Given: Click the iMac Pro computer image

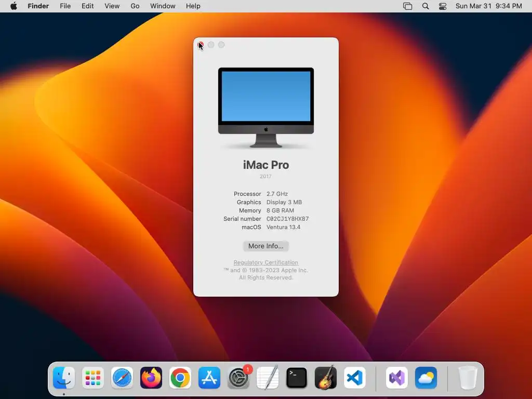Looking at the screenshot, I should (x=265, y=108).
